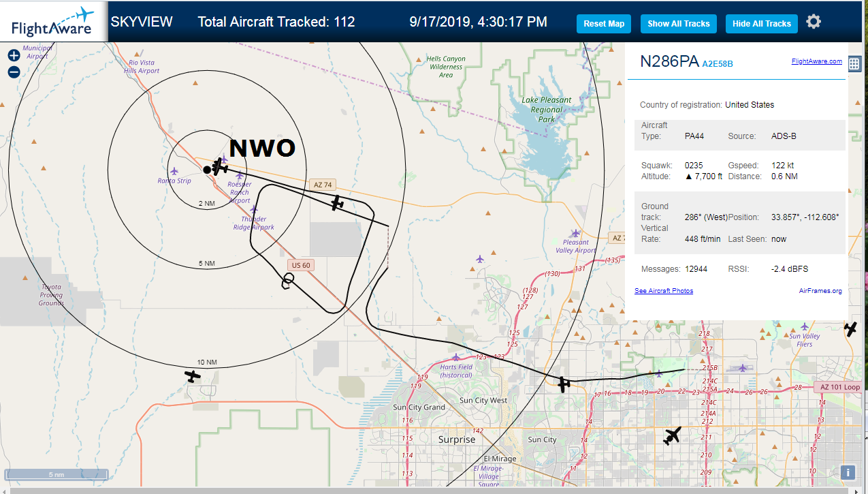
Task: Click SKYVIEW title text
Action: point(142,22)
